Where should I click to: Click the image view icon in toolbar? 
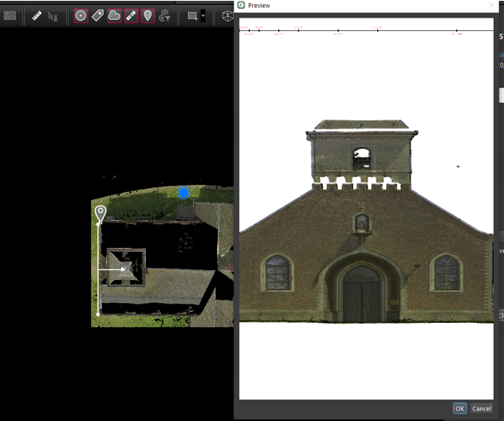point(10,15)
